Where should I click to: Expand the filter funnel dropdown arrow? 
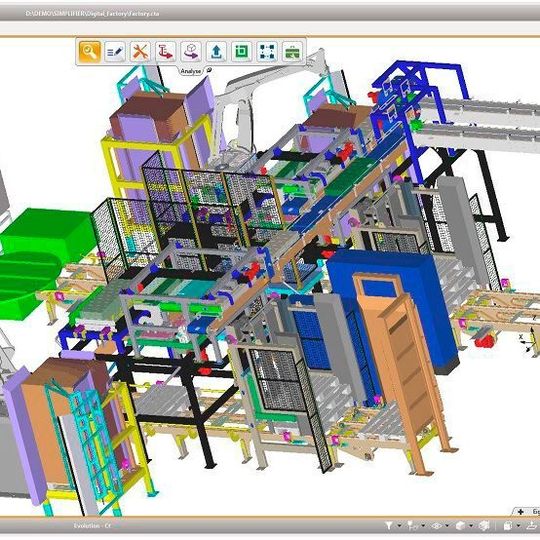399,526
